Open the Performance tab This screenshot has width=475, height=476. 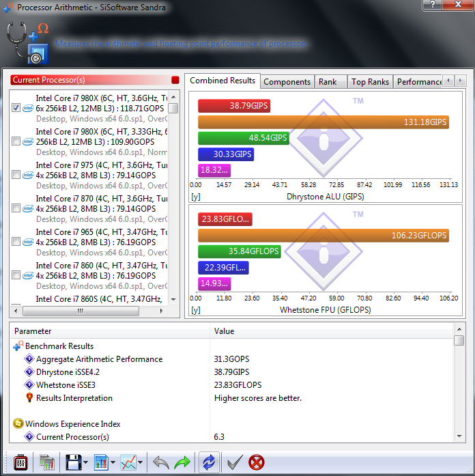(x=418, y=82)
